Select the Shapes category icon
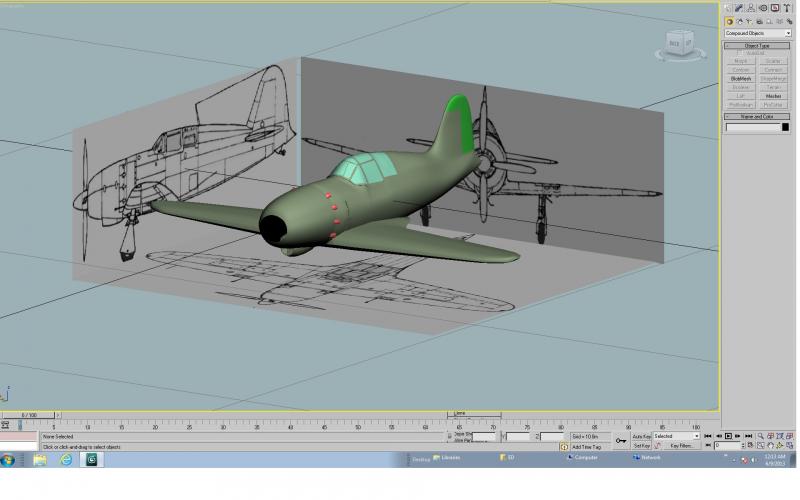This screenshot has height=500, width=800. click(x=740, y=22)
